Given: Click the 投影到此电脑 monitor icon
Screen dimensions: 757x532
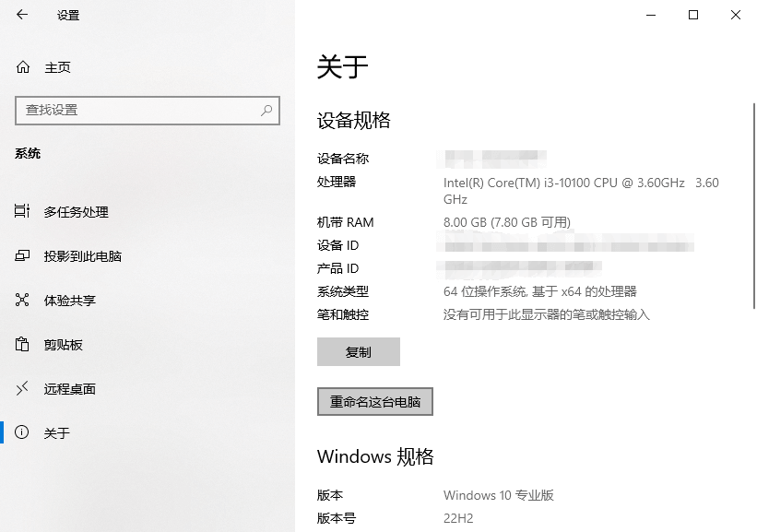Looking at the screenshot, I should point(23,255).
